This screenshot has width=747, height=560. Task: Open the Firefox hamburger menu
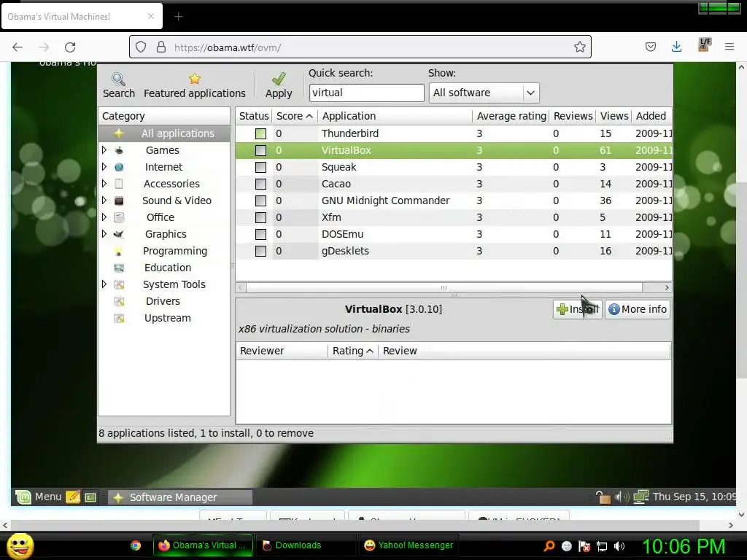click(729, 47)
